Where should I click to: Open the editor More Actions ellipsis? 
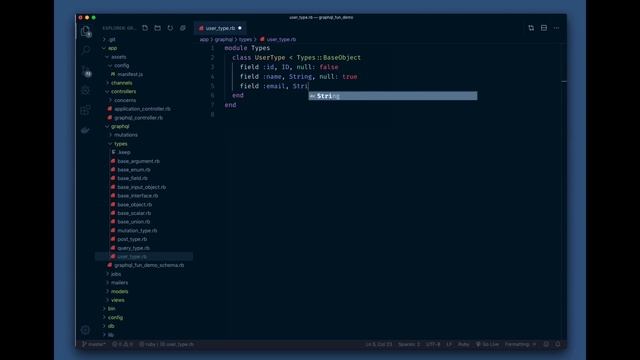pyautogui.click(x=556, y=28)
